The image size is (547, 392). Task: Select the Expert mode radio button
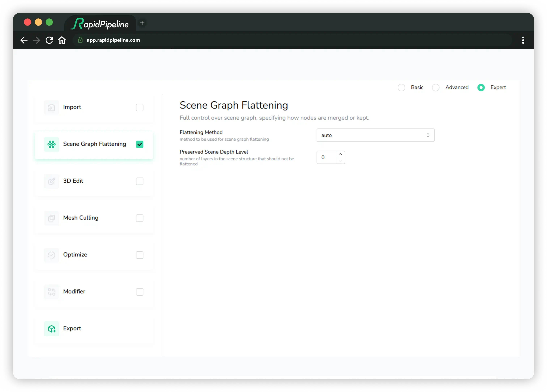tap(481, 87)
